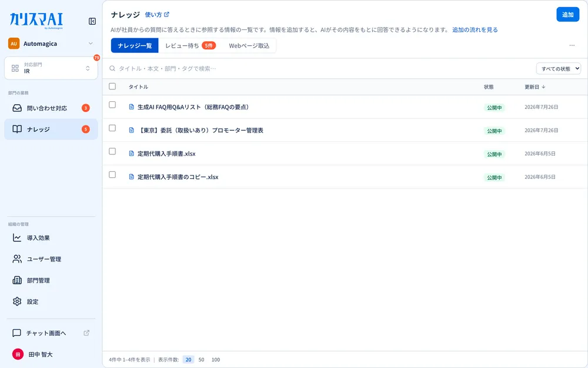
Task: Click the red 3 badge on 問い合わせ対応
Action: [x=85, y=108]
